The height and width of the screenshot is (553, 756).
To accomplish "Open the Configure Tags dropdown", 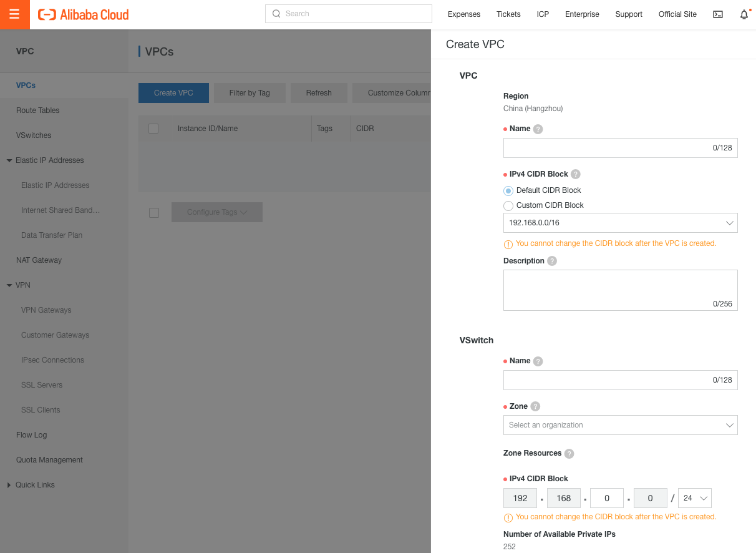I will pyautogui.click(x=217, y=212).
